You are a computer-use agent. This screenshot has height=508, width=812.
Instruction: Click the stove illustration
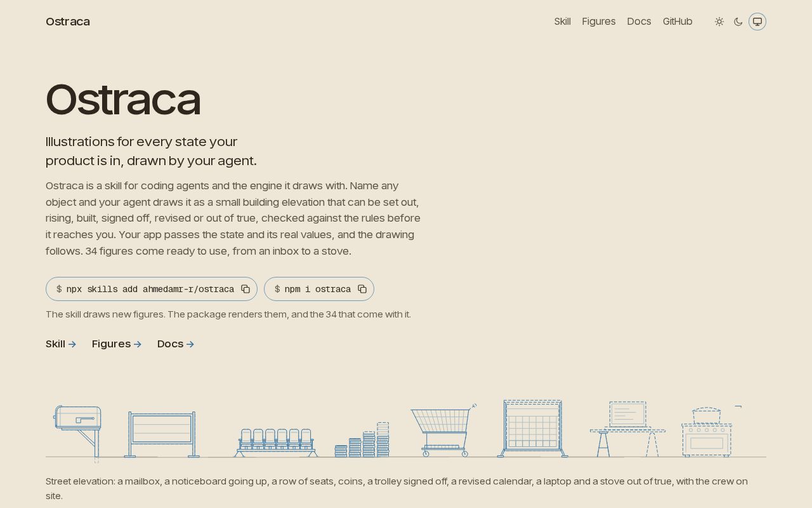(708, 432)
